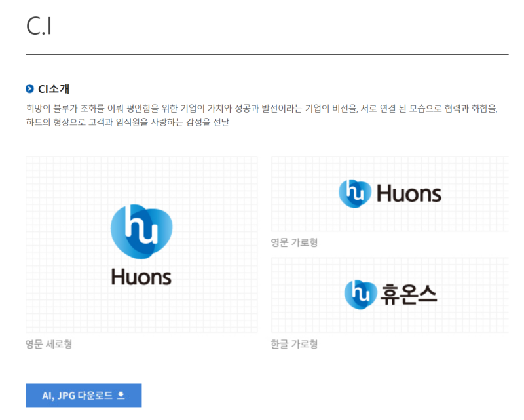
Task: Click the blue bullet icon beside CI소개
Action: [x=29, y=89]
